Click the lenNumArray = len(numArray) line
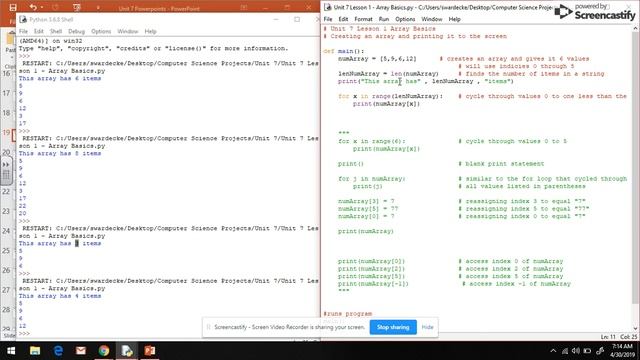Screen dimensions: 640x360 click(x=388, y=74)
